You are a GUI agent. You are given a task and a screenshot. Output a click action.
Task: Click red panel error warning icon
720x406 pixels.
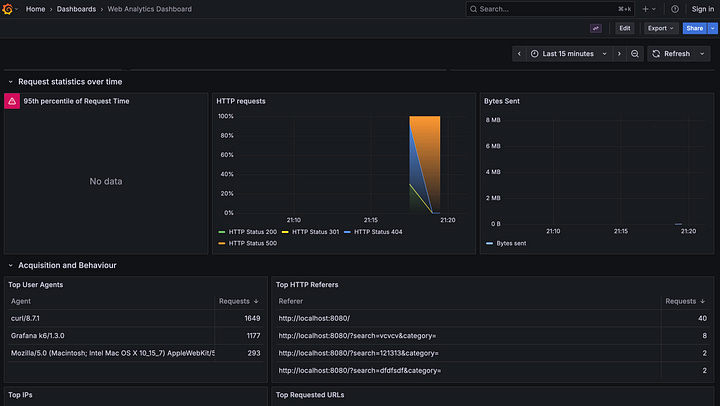12,101
